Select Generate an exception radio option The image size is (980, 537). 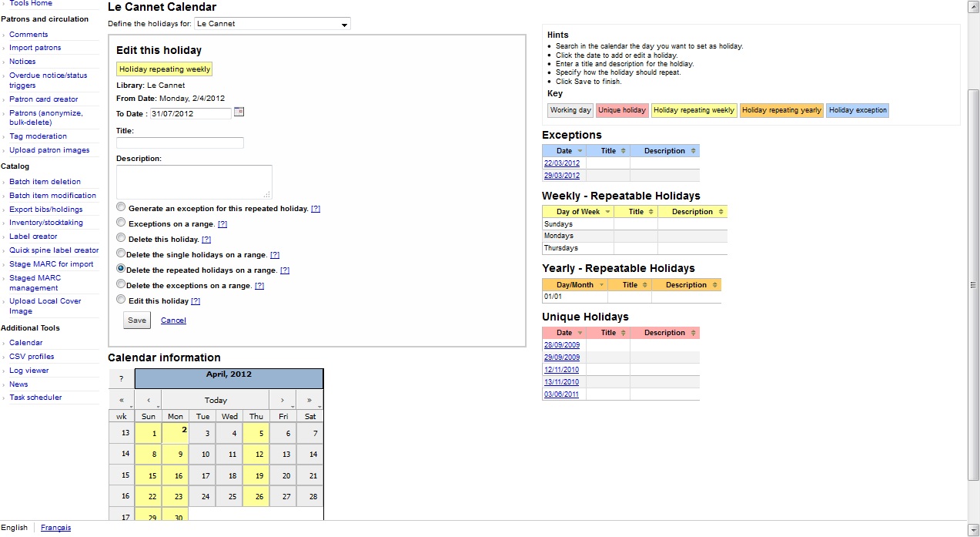pos(121,207)
